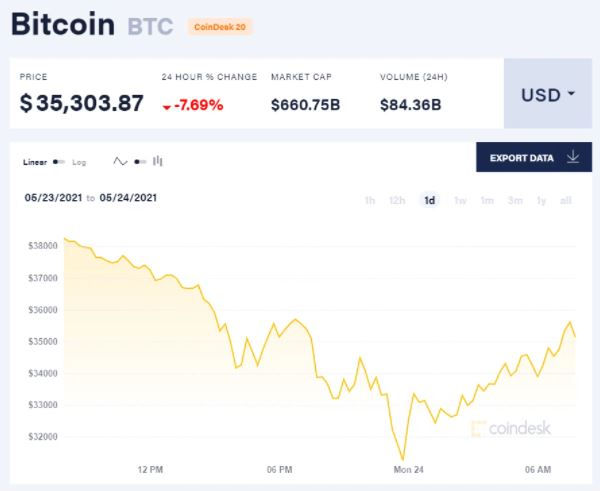Select the 1d time range tab
The image size is (600, 491).
[x=430, y=201]
